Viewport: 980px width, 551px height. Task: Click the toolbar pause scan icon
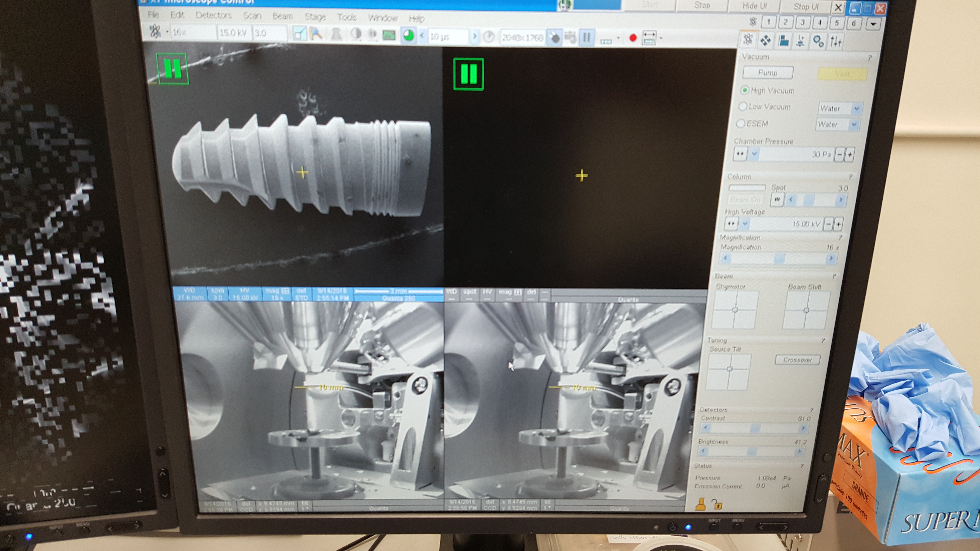coord(587,38)
